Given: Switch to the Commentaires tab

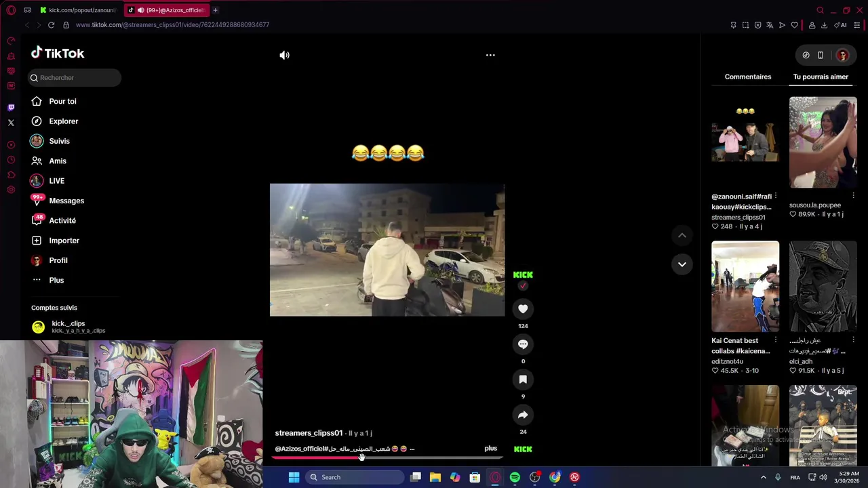Looking at the screenshot, I should tap(747, 77).
